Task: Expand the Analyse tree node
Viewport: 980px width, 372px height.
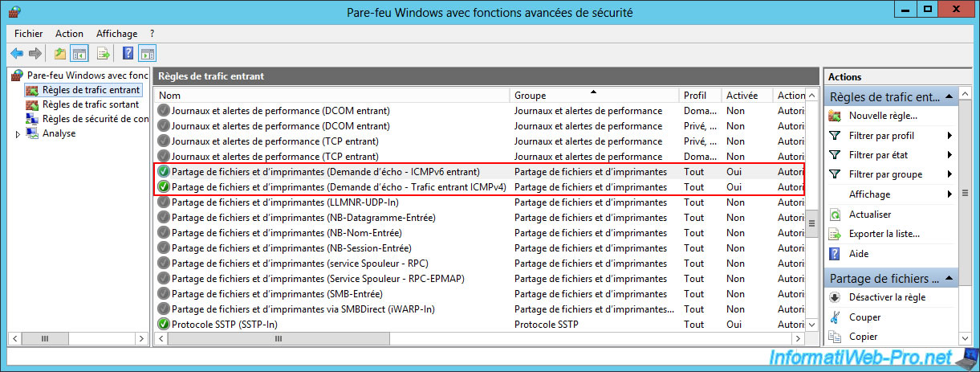Action: [x=18, y=134]
